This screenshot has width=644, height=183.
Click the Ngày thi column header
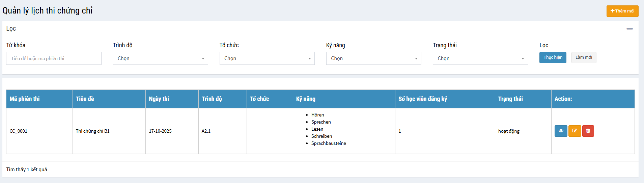159,99
